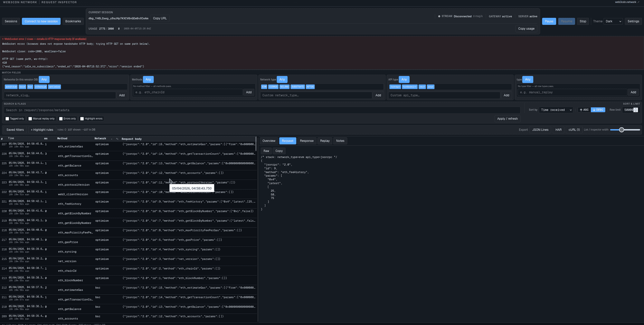The height and width of the screenshot is (325, 644).
Task: Toggle the Highlight errors checkbox
Action: click(x=82, y=119)
